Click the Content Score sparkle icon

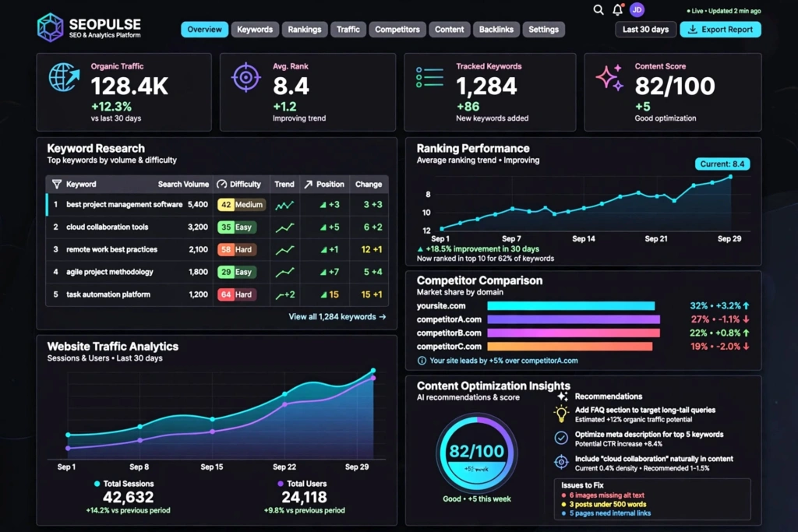[609, 78]
